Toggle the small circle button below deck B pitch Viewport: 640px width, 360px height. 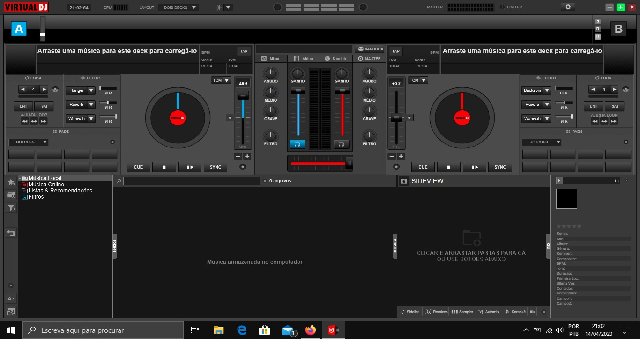396,167
